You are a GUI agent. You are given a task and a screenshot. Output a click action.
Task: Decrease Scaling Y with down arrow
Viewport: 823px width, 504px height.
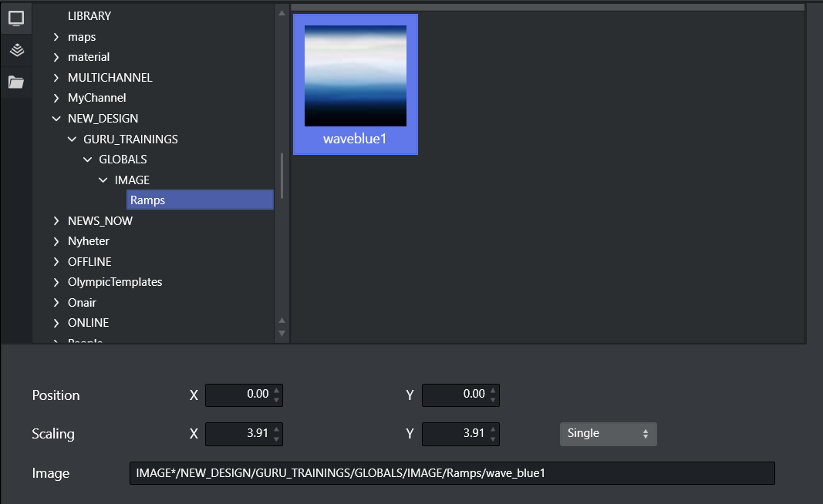pyautogui.click(x=494, y=438)
